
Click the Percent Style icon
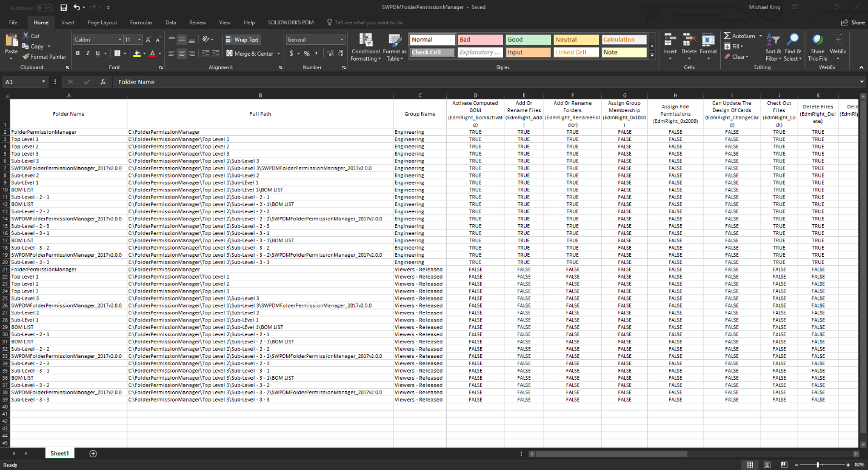[307, 53]
